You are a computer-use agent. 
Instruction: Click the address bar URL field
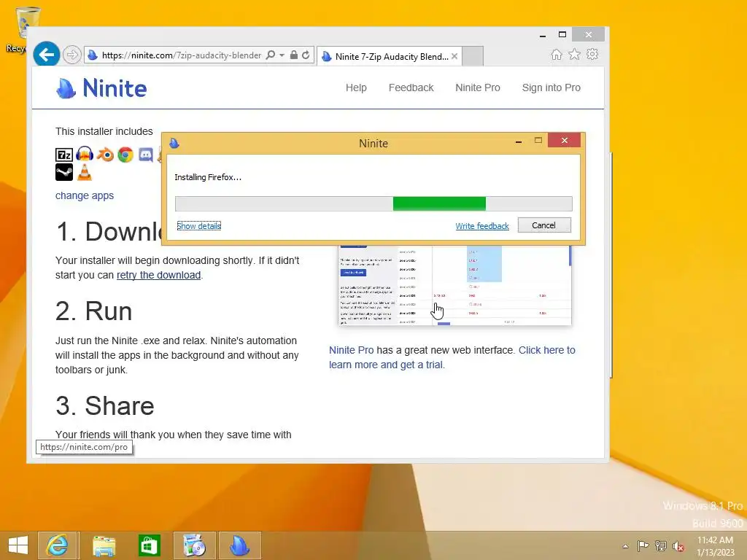click(x=181, y=55)
